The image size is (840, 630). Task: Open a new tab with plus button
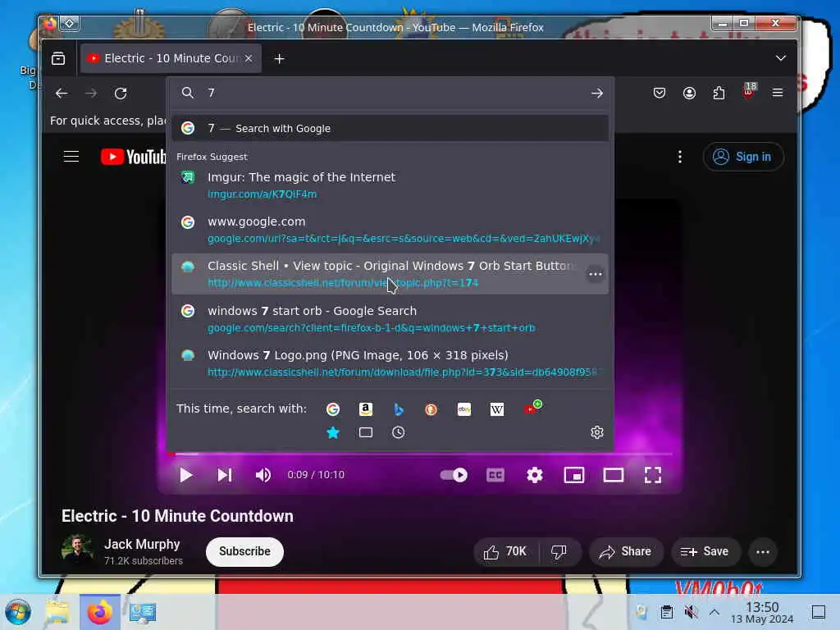pos(279,58)
